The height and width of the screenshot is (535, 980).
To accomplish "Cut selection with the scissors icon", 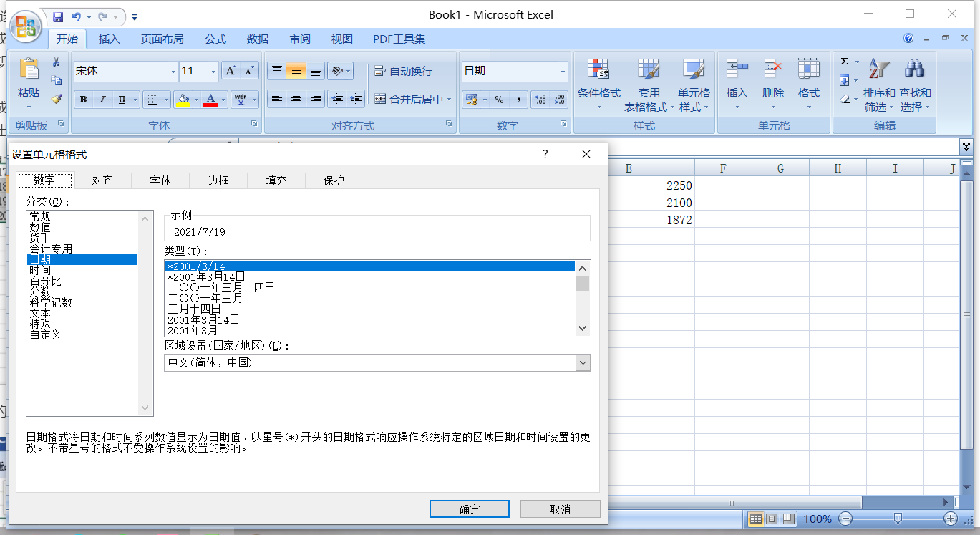I will coord(57,62).
